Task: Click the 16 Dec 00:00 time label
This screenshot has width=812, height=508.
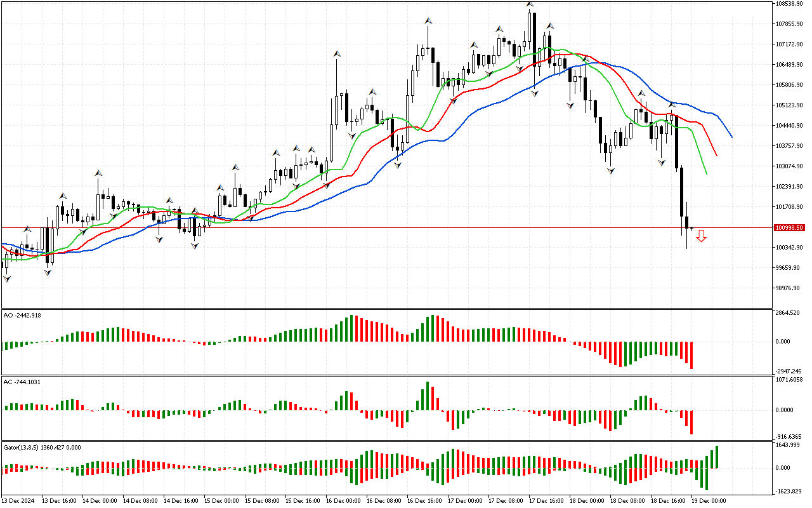Action: [x=343, y=500]
